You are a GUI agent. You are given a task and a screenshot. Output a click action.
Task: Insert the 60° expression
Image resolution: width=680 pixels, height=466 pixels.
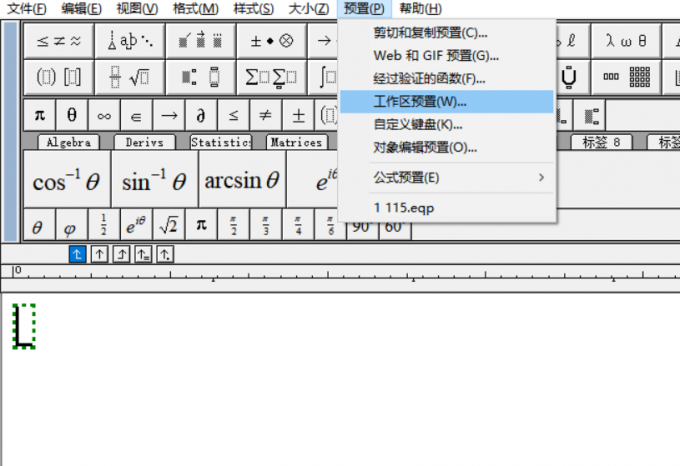[x=395, y=230]
